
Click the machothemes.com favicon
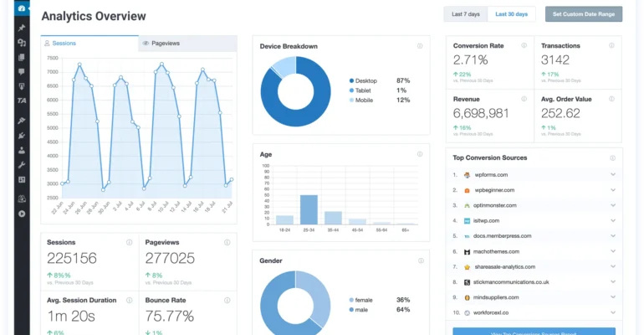pyautogui.click(x=467, y=251)
